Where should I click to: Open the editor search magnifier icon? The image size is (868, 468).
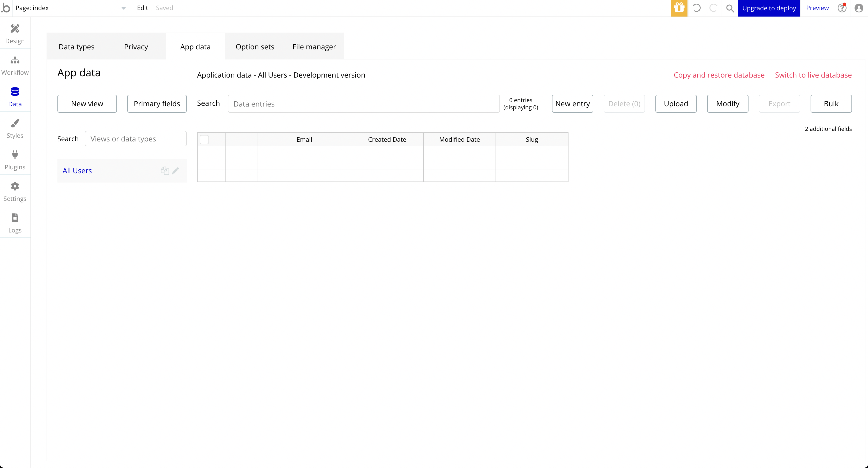click(730, 8)
